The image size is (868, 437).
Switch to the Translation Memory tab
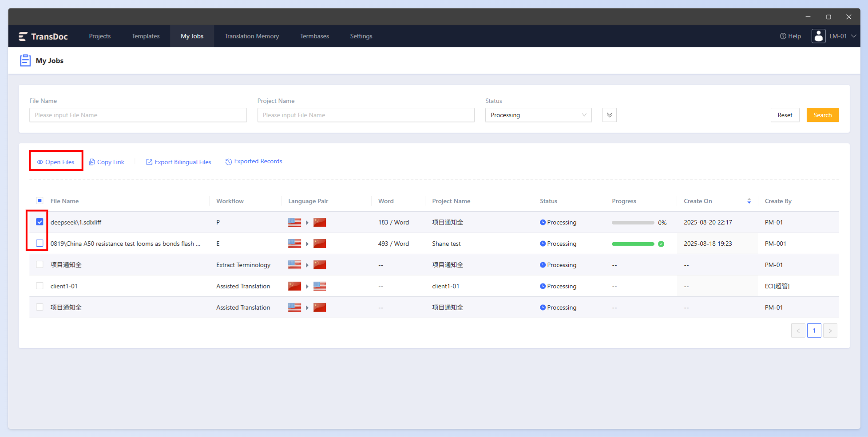(252, 36)
